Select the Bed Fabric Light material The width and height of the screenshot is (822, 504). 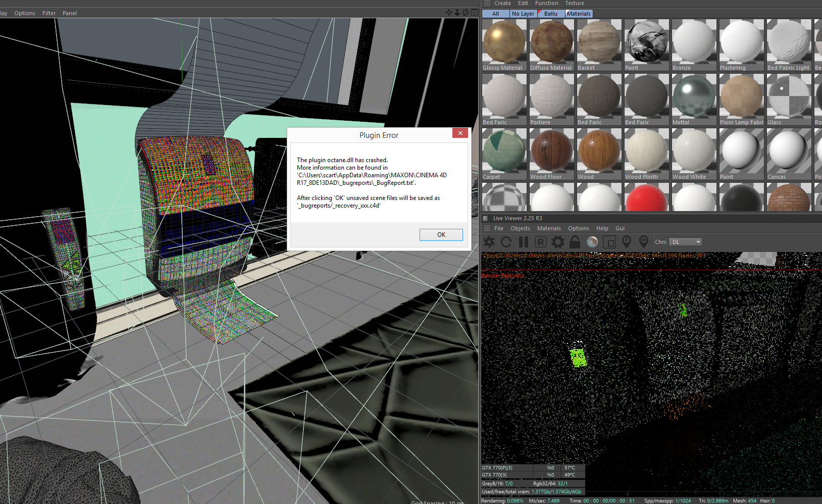[789, 45]
